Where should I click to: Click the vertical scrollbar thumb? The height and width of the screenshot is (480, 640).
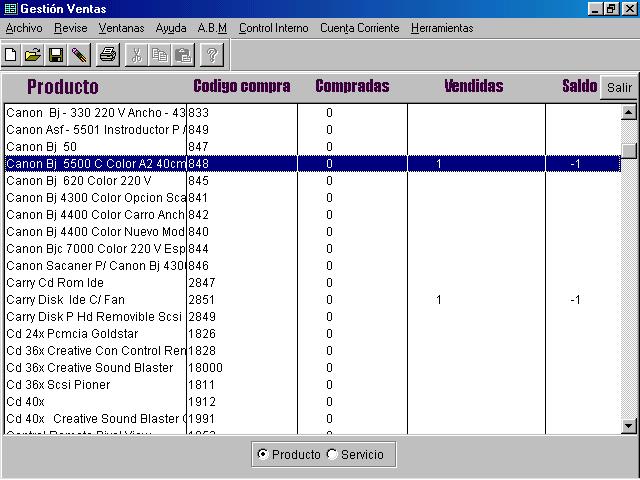point(629,151)
